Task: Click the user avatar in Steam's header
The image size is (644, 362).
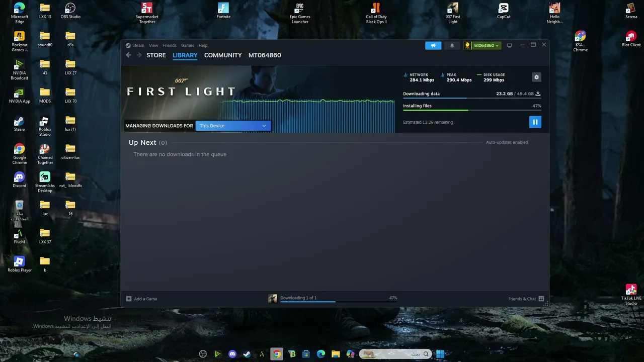Action: (x=467, y=45)
